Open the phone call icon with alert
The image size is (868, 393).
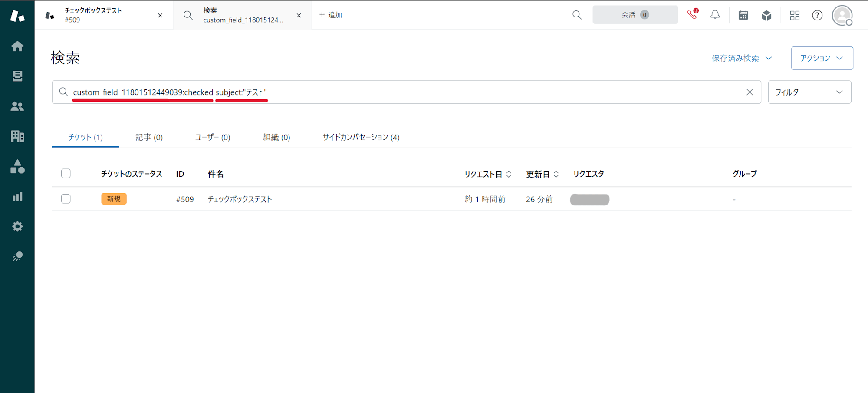click(x=693, y=14)
